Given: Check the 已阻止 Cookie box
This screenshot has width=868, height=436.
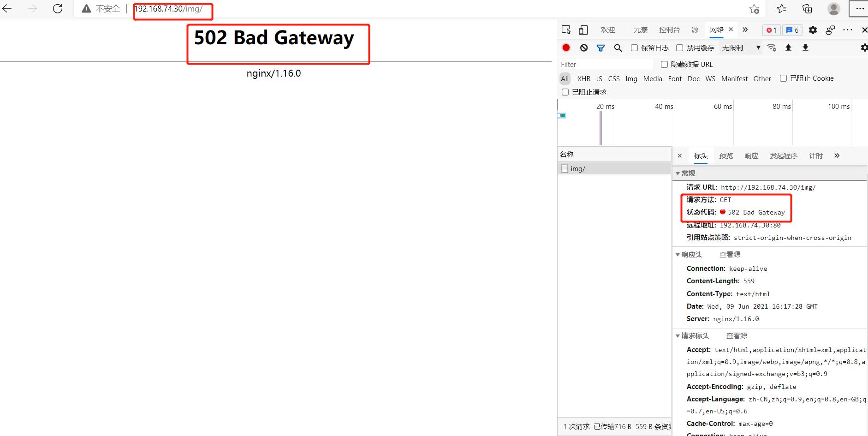Looking at the screenshot, I should click(783, 78).
